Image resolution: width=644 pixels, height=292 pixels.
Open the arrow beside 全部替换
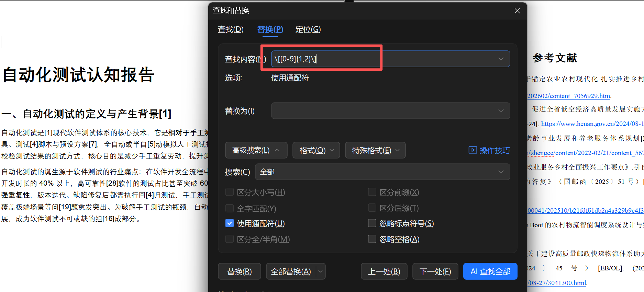321,271
